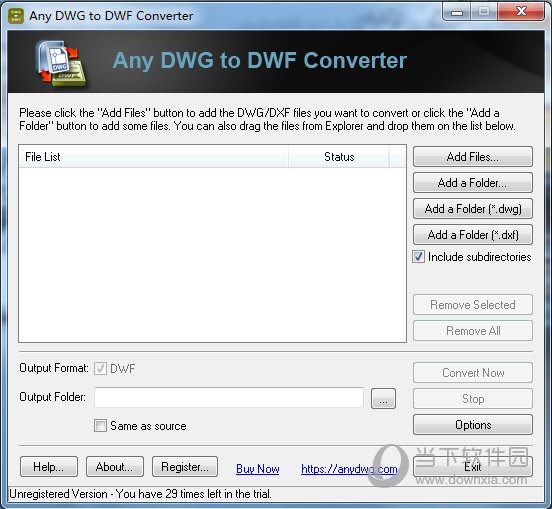552x509 pixels.
Task: Click the app icon in the title bar
Action: pyautogui.click(x=16, y=16)
